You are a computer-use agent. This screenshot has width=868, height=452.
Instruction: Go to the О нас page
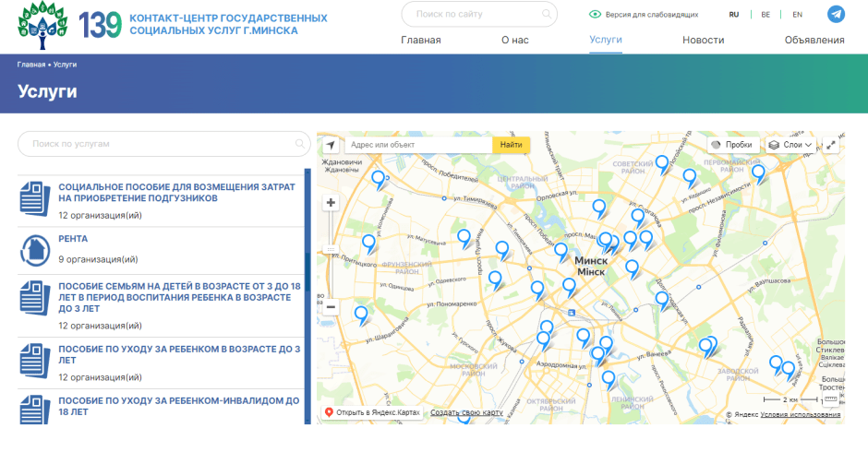coord(514,40)
